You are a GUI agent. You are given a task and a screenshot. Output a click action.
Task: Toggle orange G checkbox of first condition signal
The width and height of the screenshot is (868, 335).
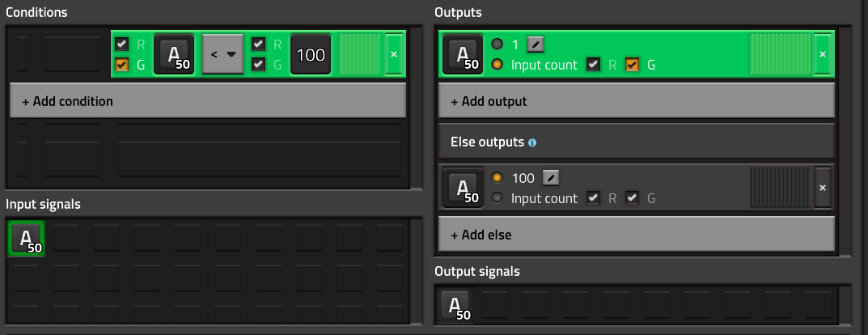122,65
